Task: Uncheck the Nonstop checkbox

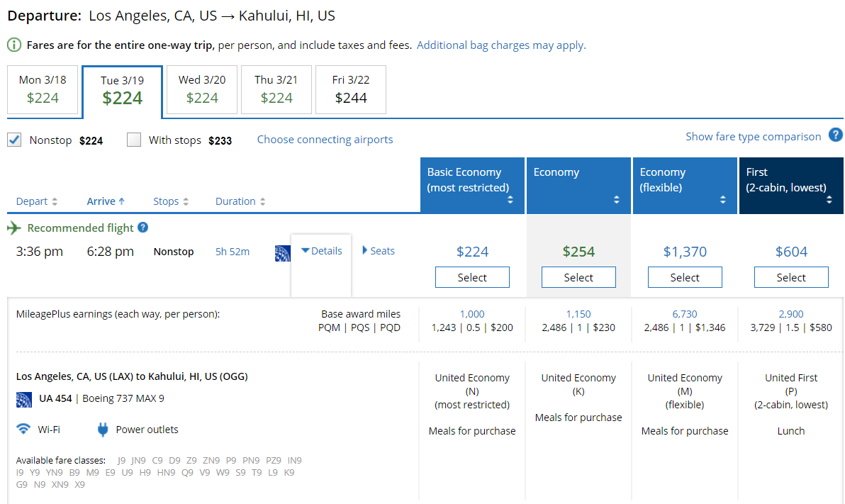Action: pos(14,140)
